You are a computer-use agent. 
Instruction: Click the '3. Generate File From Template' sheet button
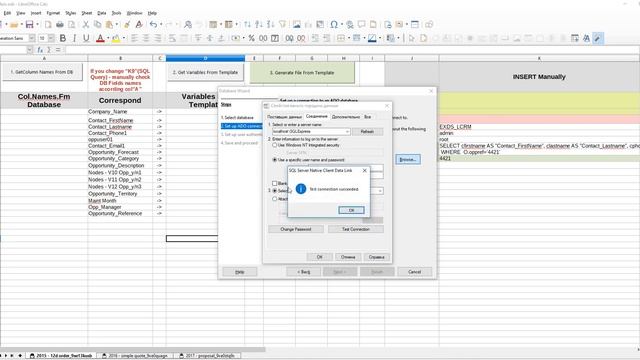pyautogui.click(x=302, y=73)
